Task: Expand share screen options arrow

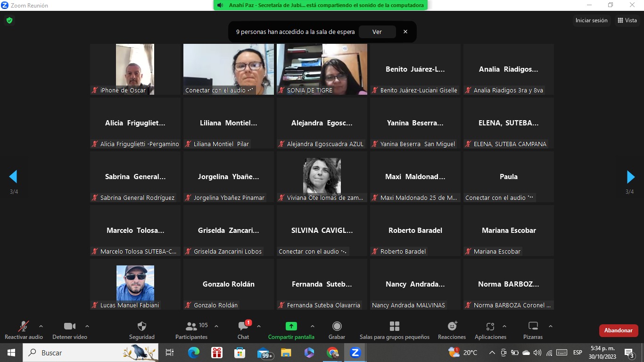Action: [x=312, y=326]
